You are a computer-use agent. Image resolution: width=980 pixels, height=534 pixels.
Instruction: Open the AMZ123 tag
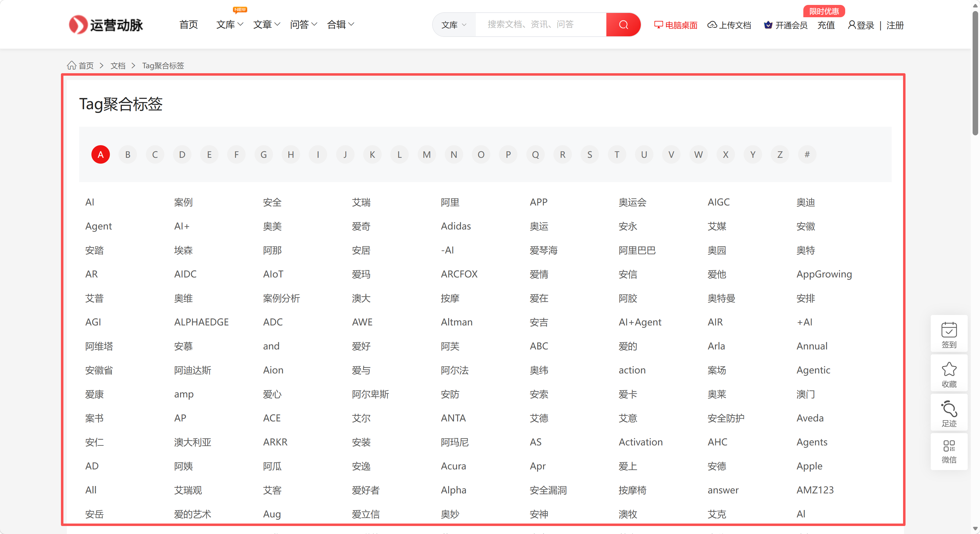pyautogui.click(x=815, y=490)
